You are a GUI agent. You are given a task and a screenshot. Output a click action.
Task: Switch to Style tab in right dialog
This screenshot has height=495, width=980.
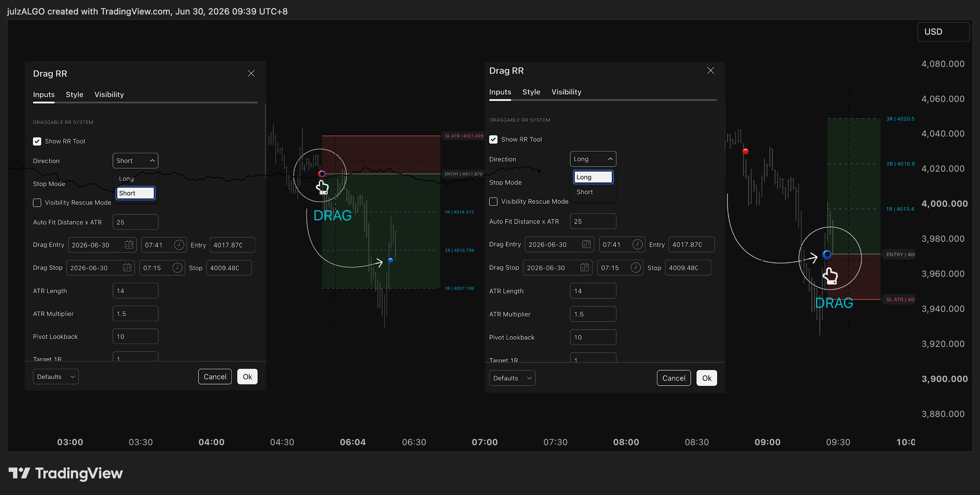[531, 92]
